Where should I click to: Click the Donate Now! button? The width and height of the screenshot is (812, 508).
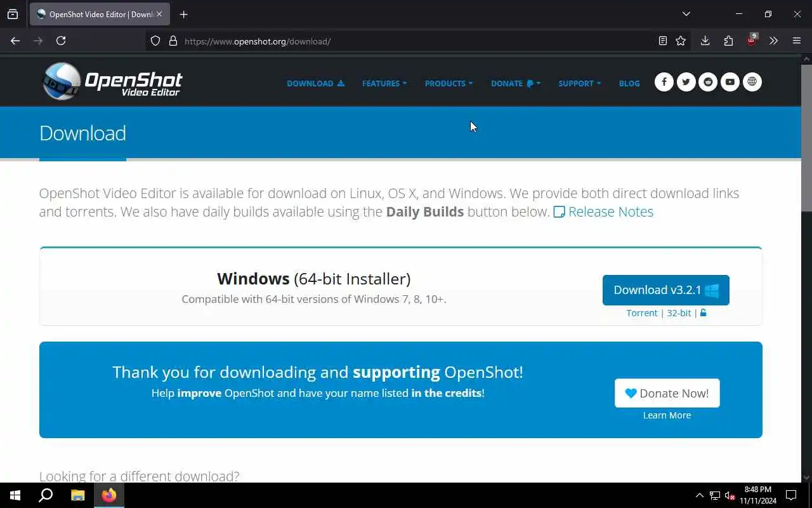[667, 393]
